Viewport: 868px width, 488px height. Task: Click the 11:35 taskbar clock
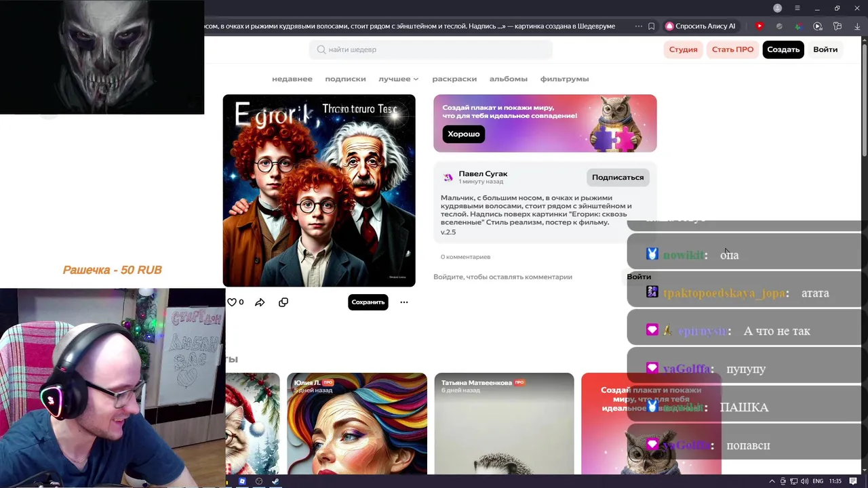click(x=835, y=481)
